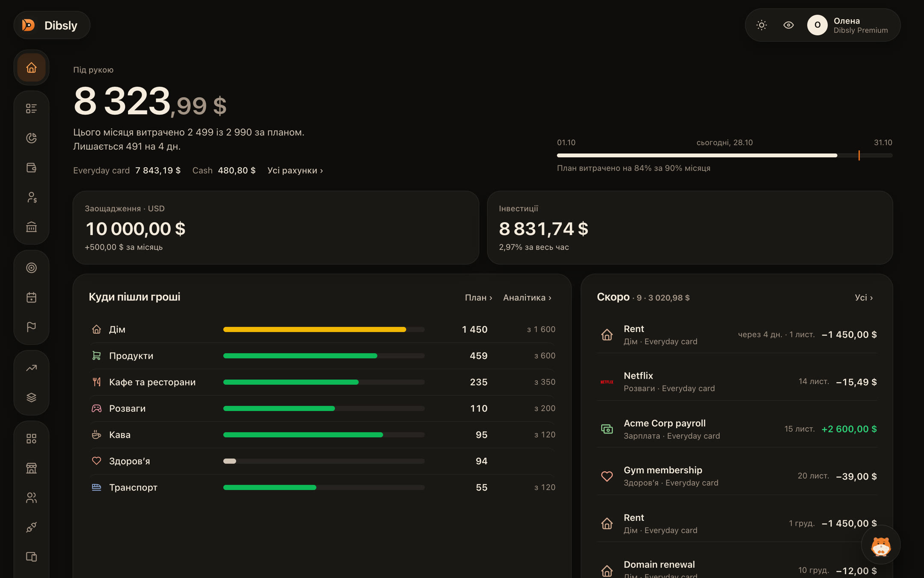Open the Home dashboard sidebar icon
The width and height of the screenshot is (924, 578).
point(31,68)
